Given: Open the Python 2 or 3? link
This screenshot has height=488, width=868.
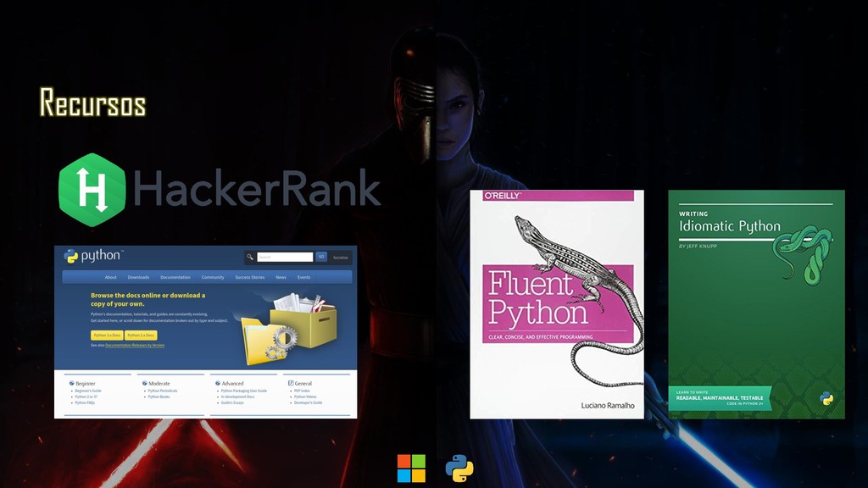Looking at the screenshot, I should (86, 396).
